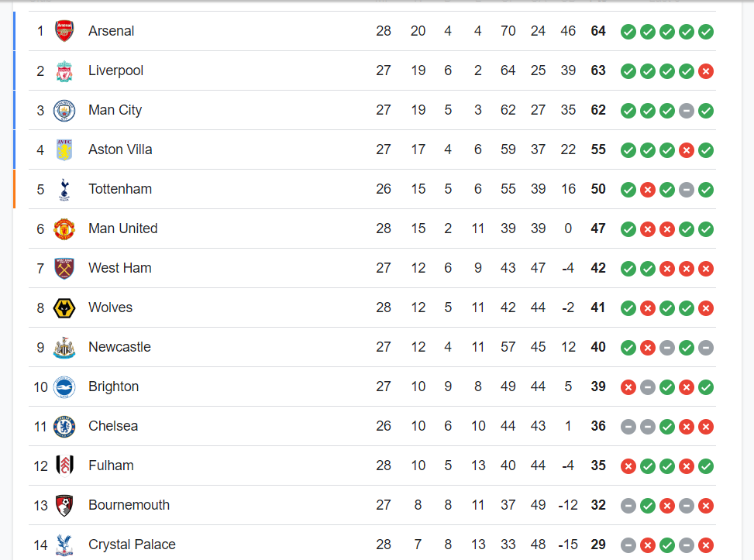This screenshot has height=560, width=754.
Task: Click the Newcastle club crest
Action: click(64, 347)
